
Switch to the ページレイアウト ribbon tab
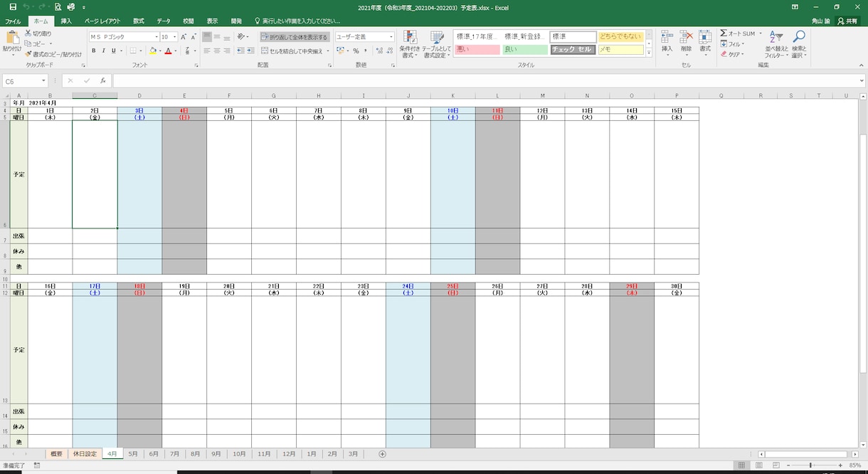[102, 21]
